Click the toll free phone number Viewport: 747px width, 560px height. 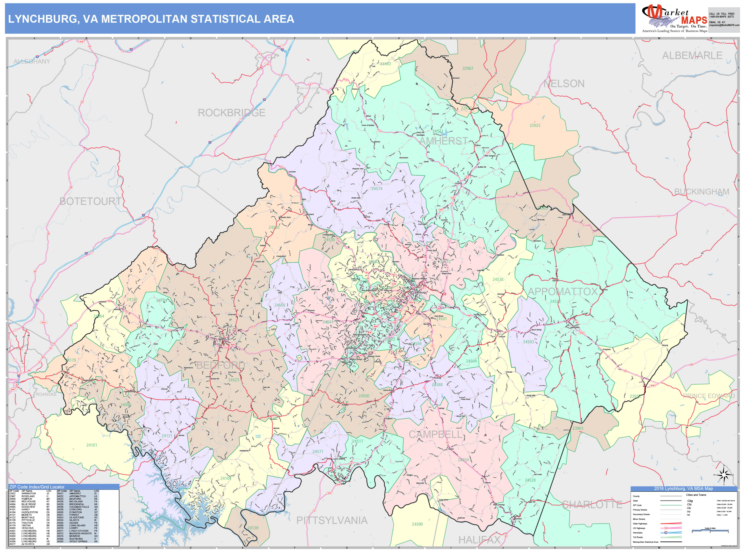[x=721, y=17]
